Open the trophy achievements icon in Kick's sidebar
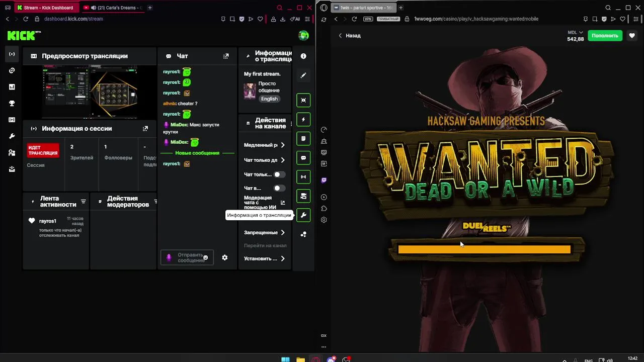Viewport: 644px width, 362px height. 12,103
